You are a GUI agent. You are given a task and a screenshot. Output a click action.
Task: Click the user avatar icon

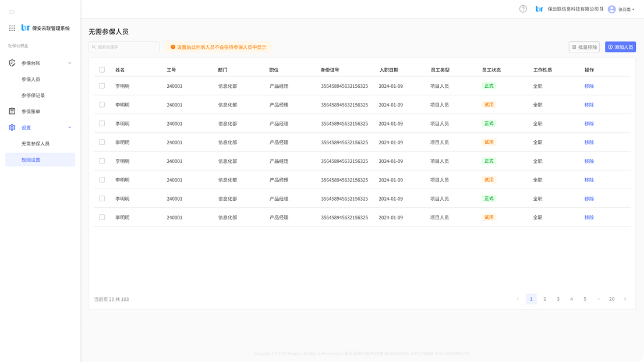click(611, 9)
